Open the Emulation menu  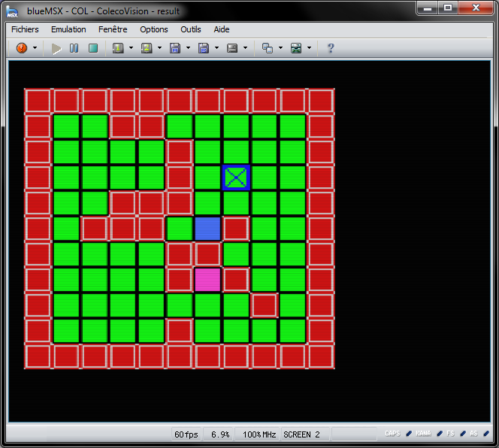(x=68, y=29)
